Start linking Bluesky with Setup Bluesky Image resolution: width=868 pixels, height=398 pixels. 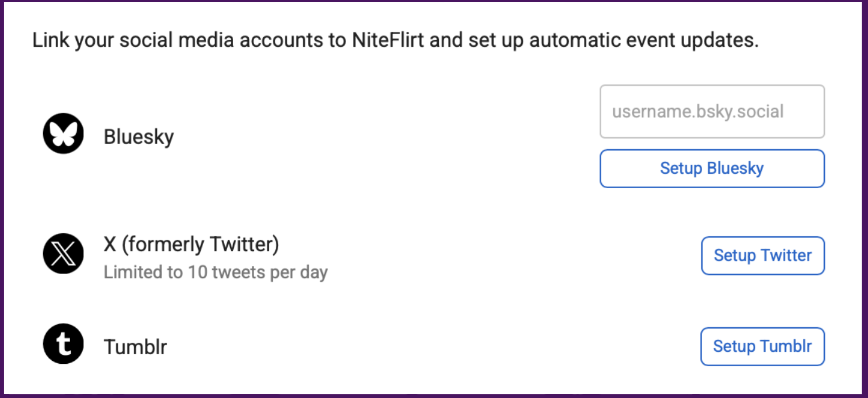click(712, 168)
